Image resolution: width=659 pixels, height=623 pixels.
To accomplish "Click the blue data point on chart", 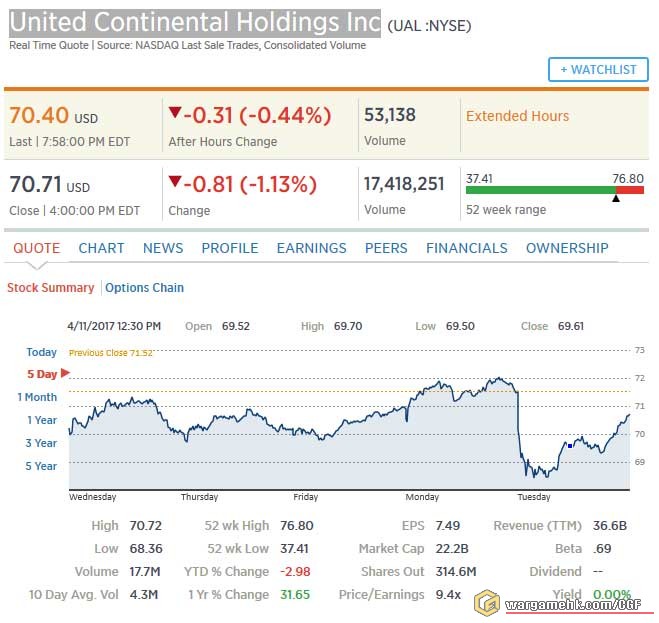I will (568, 443).
